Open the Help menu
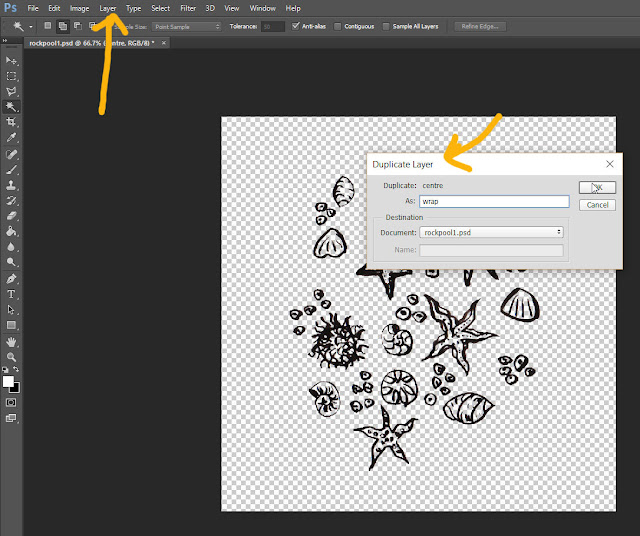The height and width of the screenshot is (536, 640). coord(293,8)
